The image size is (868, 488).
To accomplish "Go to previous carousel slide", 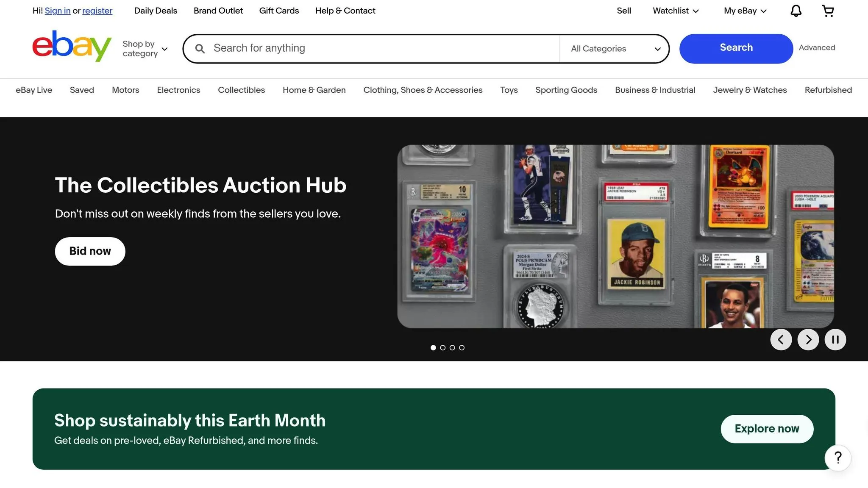I will click(x=781, y=339).
